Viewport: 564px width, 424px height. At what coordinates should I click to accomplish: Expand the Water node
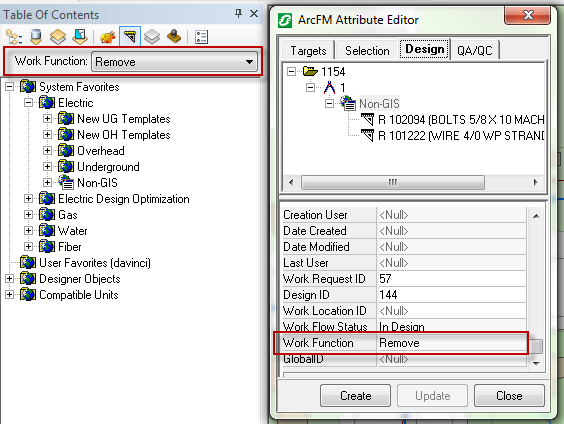click(x=28, y=231)
